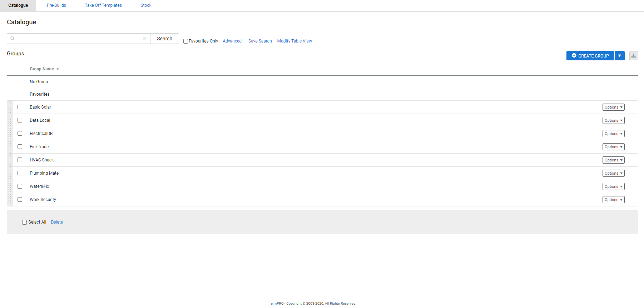Click drag handle for Work Security row
This screenshot has width=644, height=305.
coord(10,200)
